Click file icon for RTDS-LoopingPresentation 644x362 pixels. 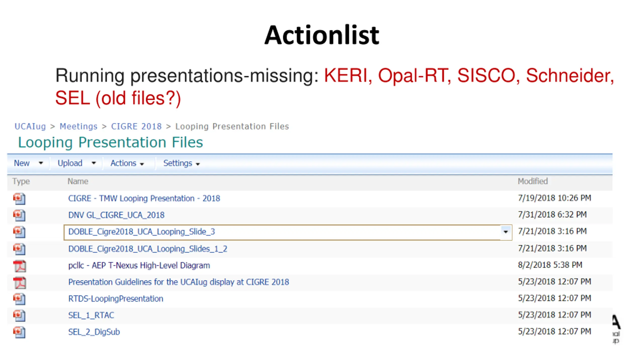(19, 299)
